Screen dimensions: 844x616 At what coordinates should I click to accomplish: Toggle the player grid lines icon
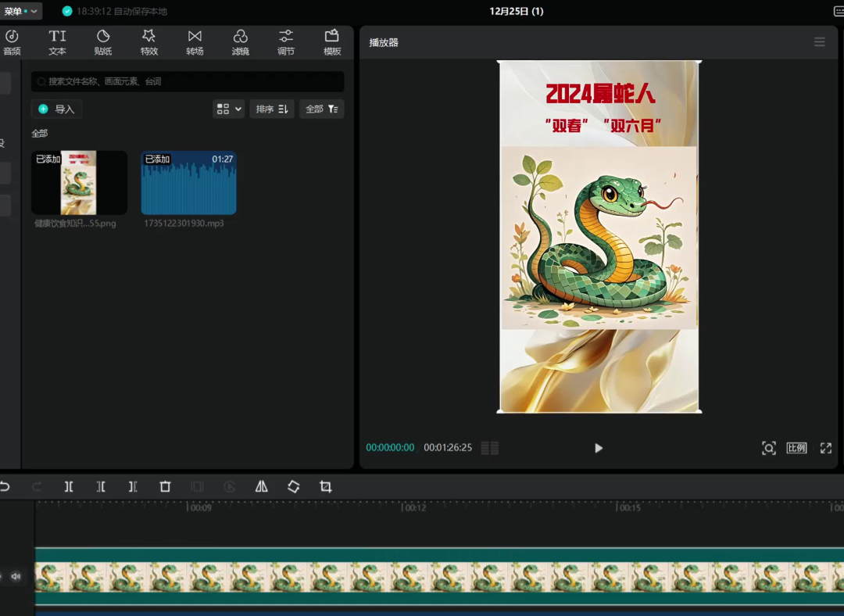(x=490, y=448)
